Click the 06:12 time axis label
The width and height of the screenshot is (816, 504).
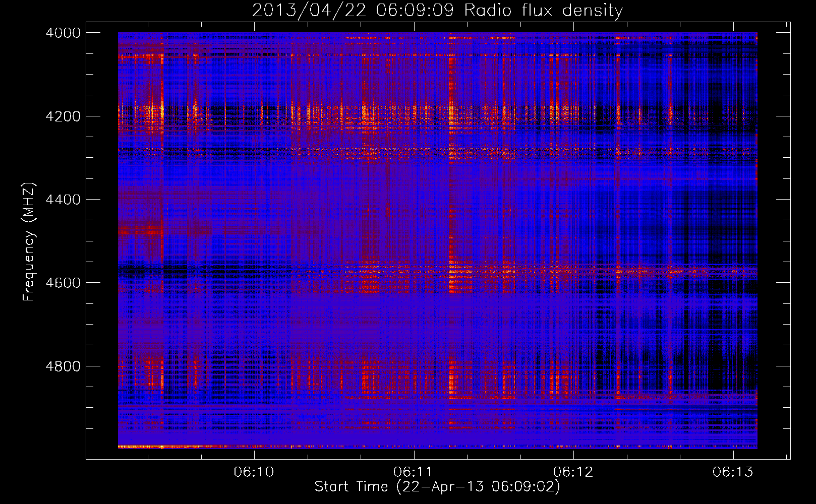573,472
